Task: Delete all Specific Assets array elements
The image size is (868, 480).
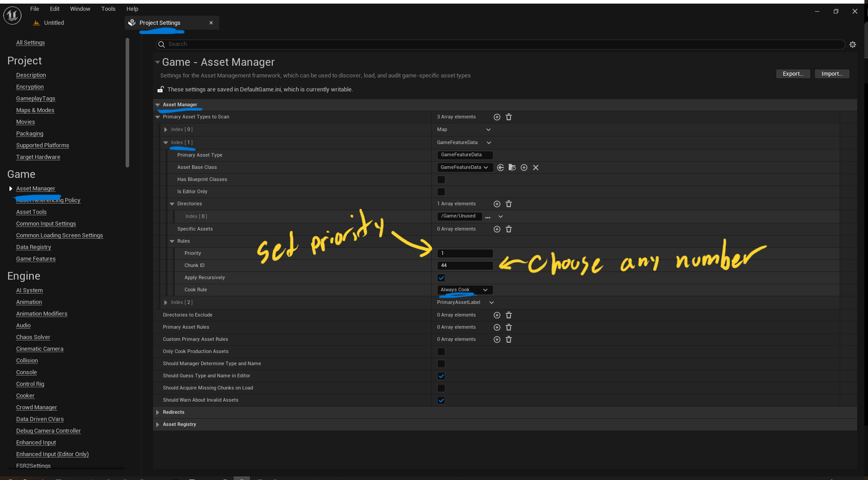Action: click(509, 229)
